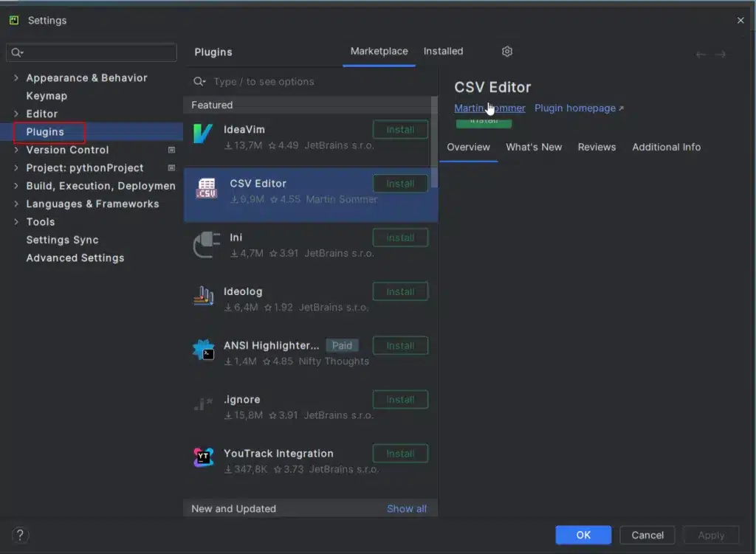
Task: Install CSV Editor from the list
Action: point(400,184)
